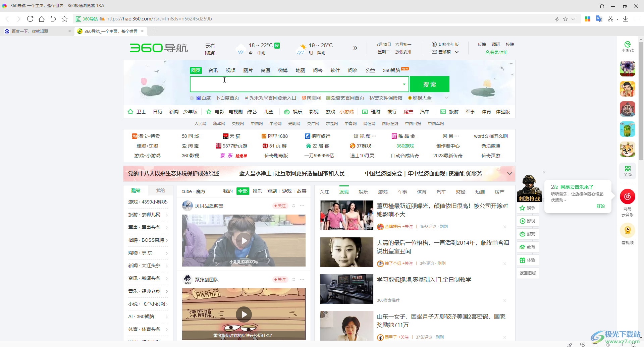Select 全部 filter in cube 魔方
This screenshot has height=347, width=644.
click(x=243, y=191)
